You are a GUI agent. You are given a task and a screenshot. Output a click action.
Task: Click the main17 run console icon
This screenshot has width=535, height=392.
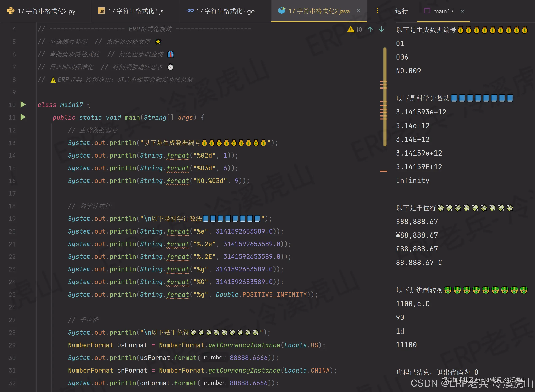(x=427, y=11)
